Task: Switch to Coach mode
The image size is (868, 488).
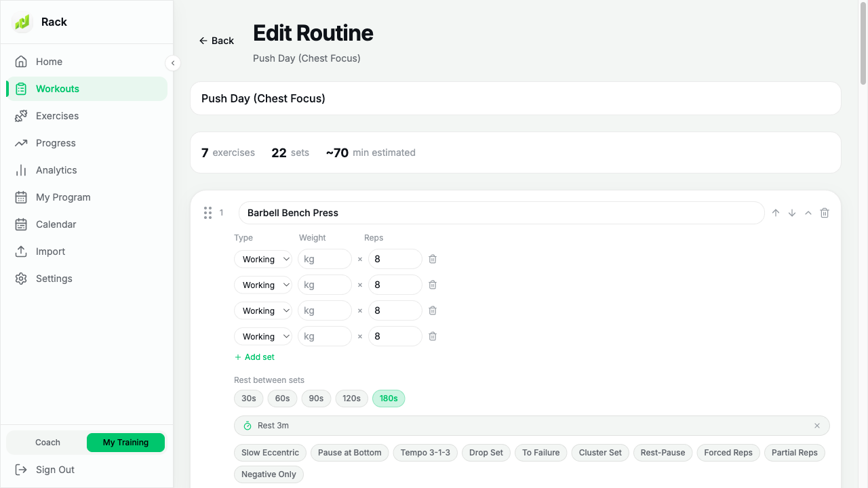Action: [47, 443]
